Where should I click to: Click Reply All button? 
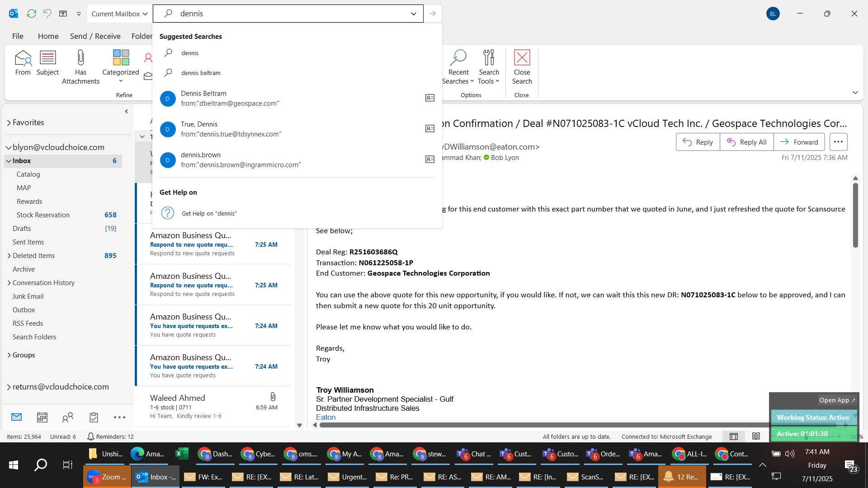point(746,142)
